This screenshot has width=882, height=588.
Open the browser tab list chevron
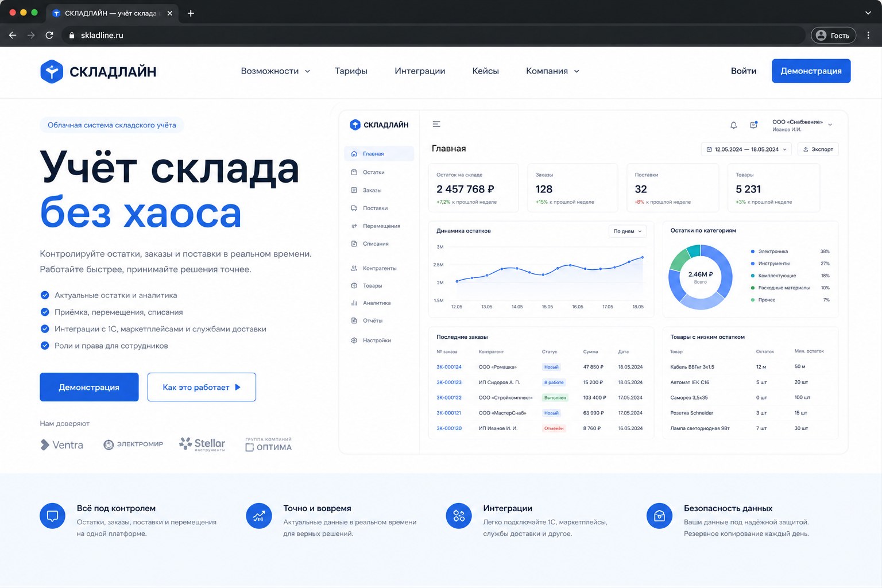868,13
